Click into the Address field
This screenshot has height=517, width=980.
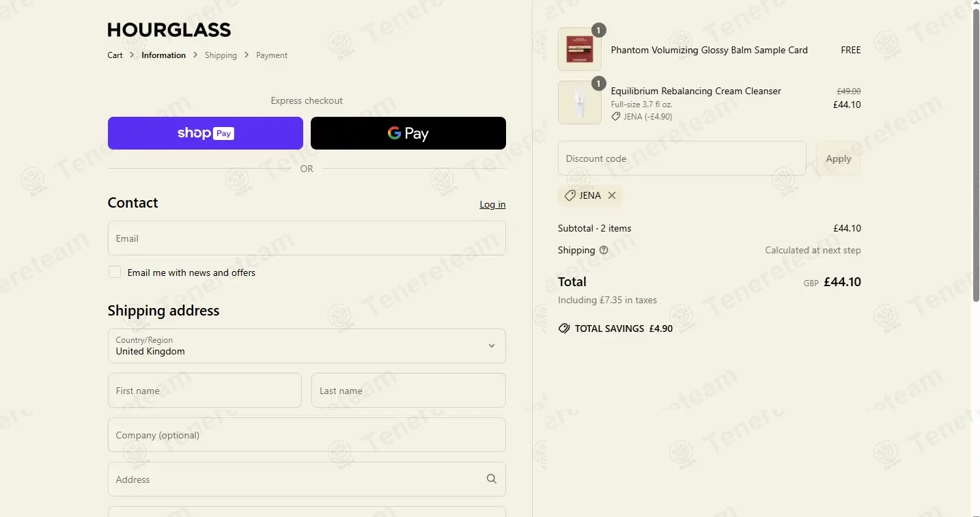[x=307, y=479]
